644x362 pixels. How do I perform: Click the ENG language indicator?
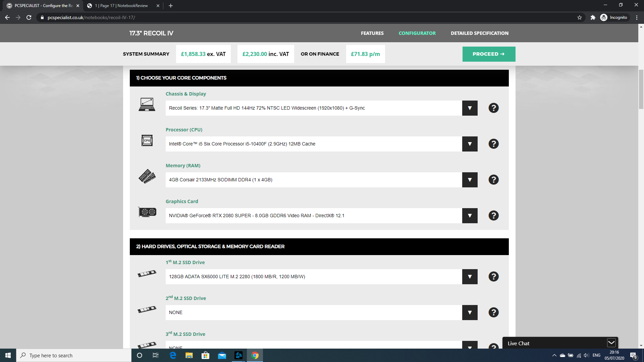pyautogui.click(x=596, y=355)
